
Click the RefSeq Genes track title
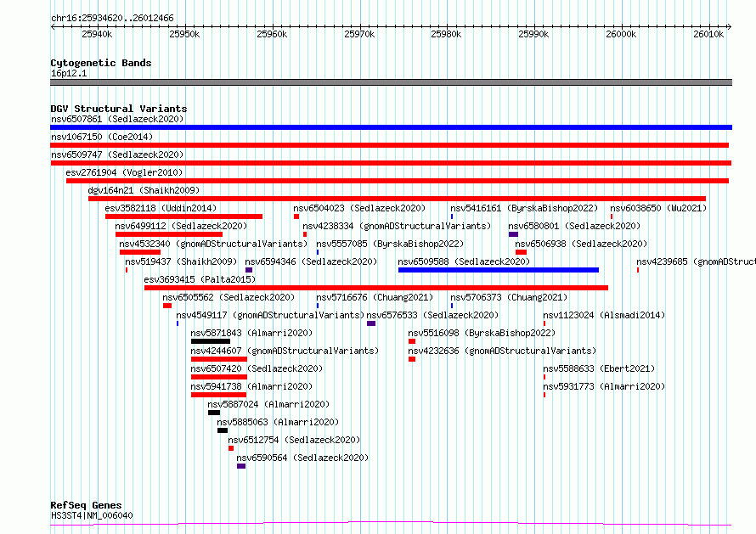(x=86, y=505)
